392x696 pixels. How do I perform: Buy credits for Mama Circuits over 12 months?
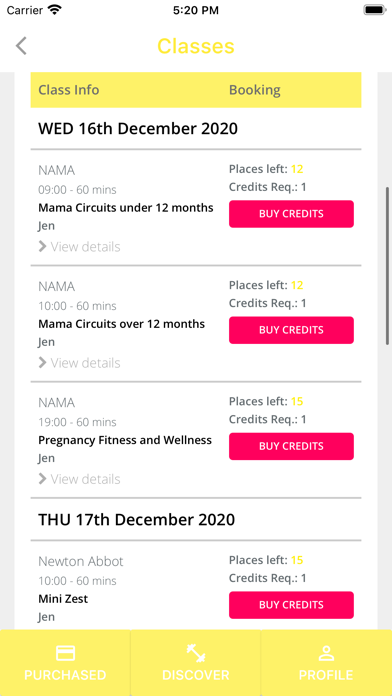(291, 330)
